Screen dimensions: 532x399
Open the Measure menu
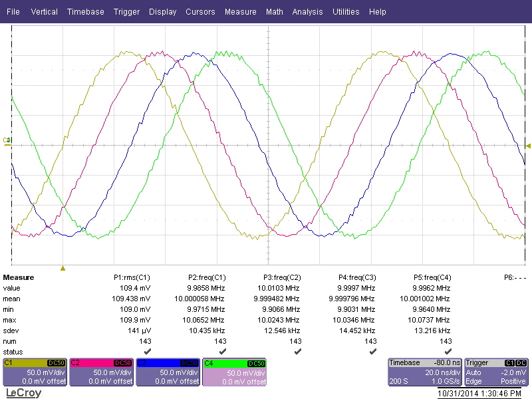coord(241,12)
